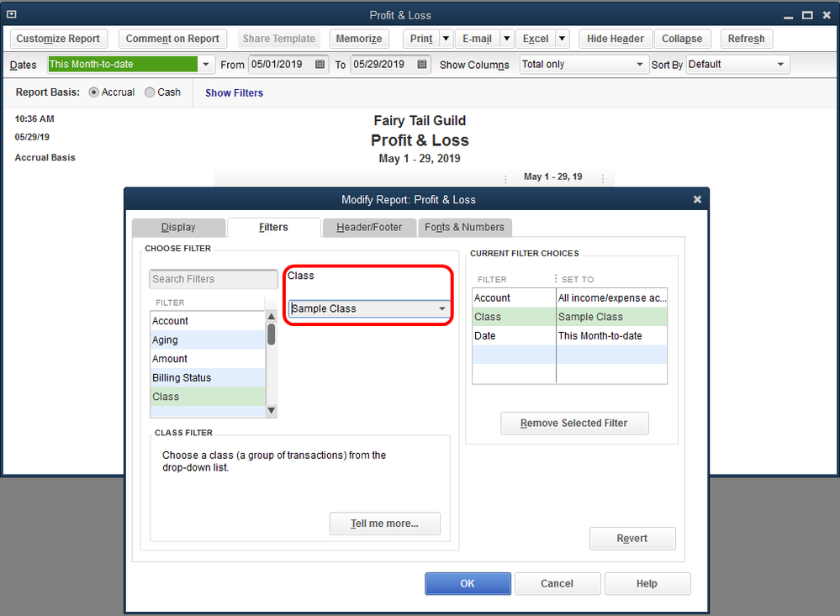Viewport: 840px width, 616px height.
Task: Click the Print button
Action: coord(421,39)
